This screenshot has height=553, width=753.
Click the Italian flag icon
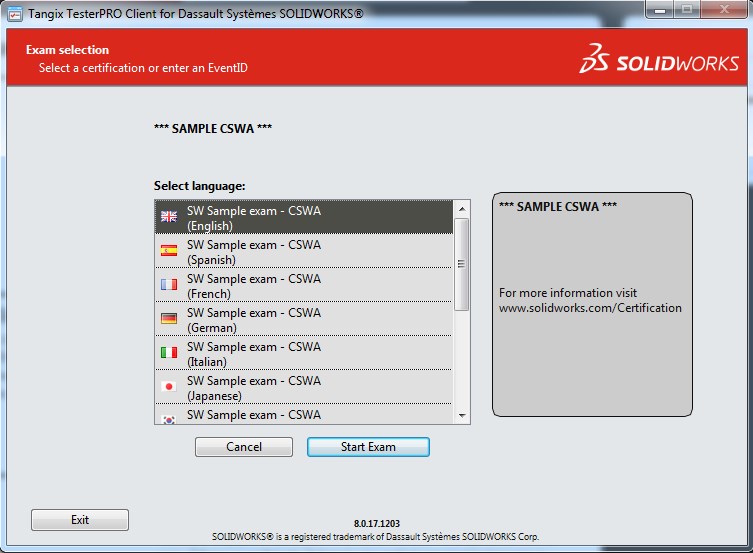click(x=169, y=352)
